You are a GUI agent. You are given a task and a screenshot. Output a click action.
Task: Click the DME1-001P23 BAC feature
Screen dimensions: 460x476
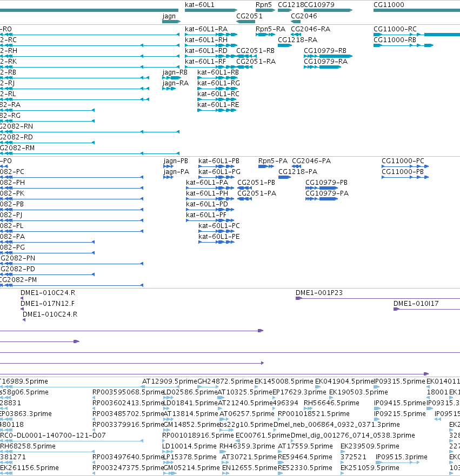(319, 293)
